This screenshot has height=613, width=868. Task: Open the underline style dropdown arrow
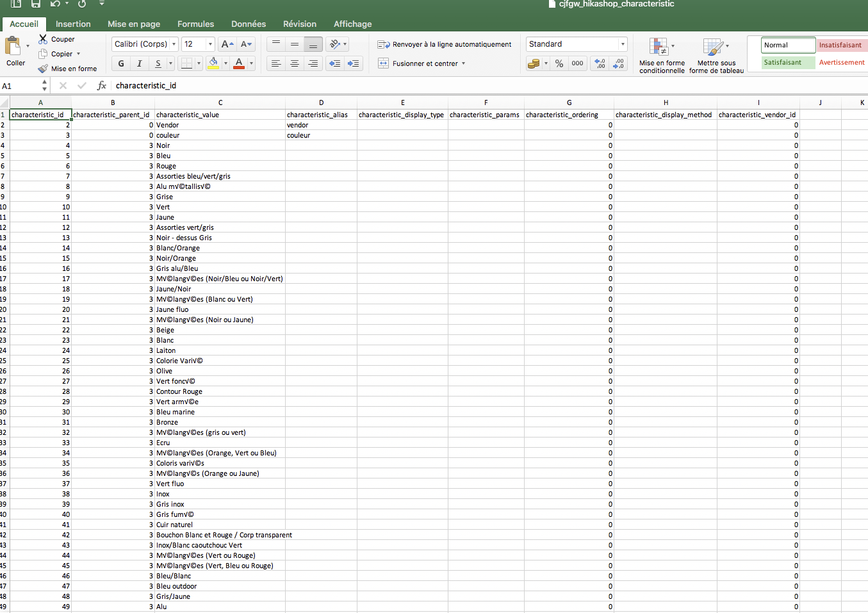[x=170, y=63]
